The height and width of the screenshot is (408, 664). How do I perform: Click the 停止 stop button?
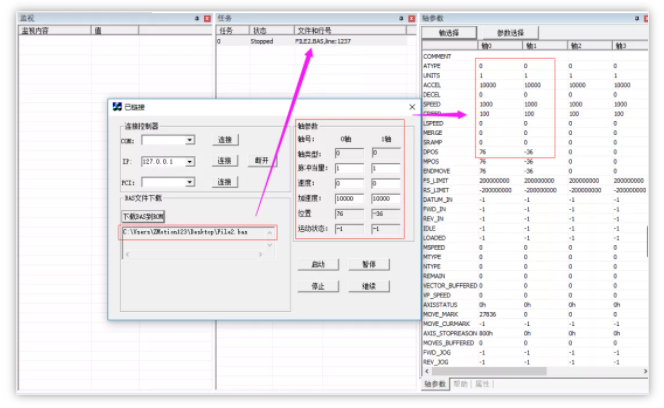318,286
